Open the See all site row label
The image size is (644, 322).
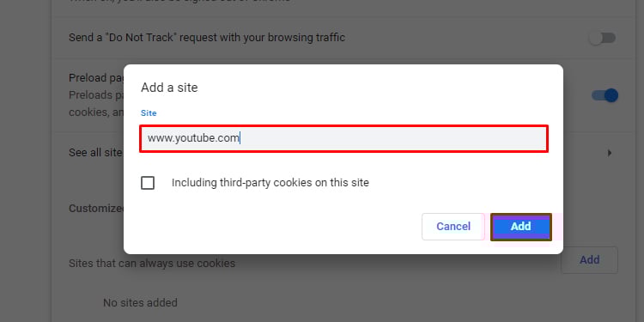click(95, 153)
